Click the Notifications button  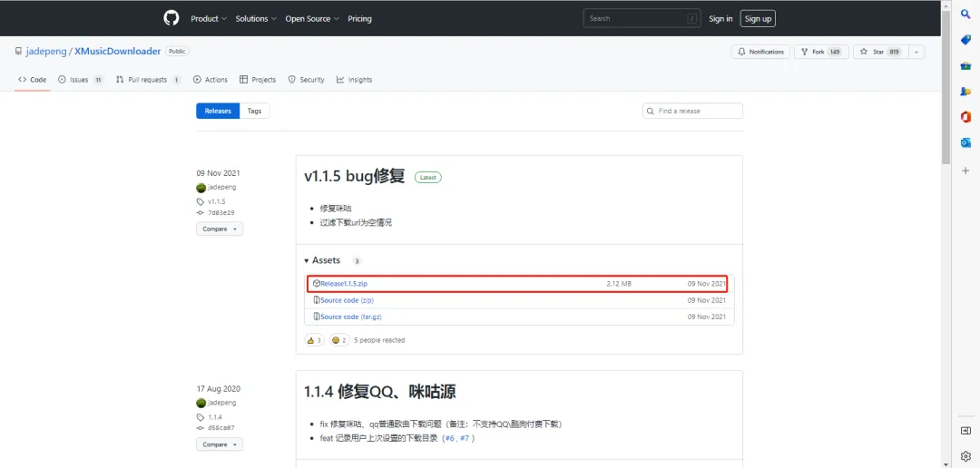(760, 52)
